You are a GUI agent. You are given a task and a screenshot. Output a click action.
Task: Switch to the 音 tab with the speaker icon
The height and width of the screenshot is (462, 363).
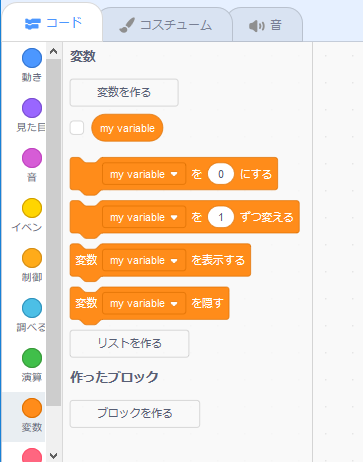(266, 25)
